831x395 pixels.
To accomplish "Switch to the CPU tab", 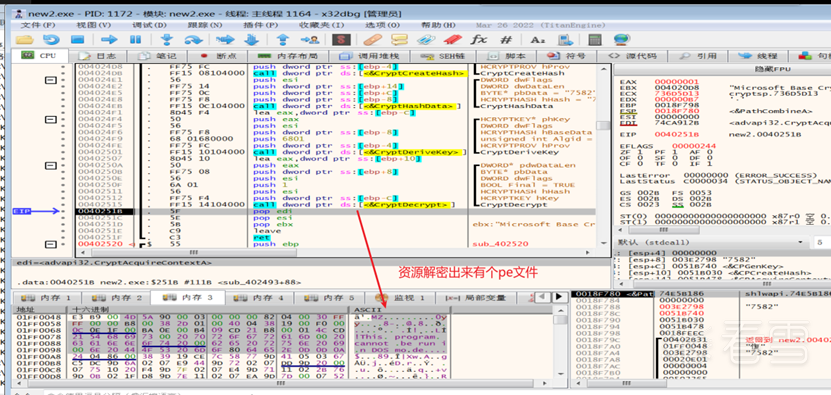I will pyautogui.click(x=40, y=56).
